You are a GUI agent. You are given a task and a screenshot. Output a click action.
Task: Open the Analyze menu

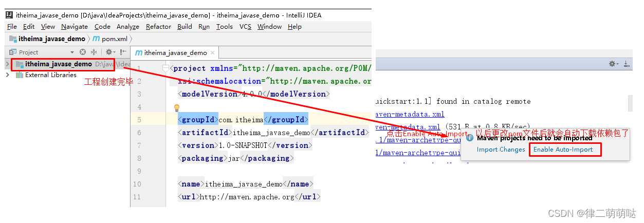tap(128, 26)
